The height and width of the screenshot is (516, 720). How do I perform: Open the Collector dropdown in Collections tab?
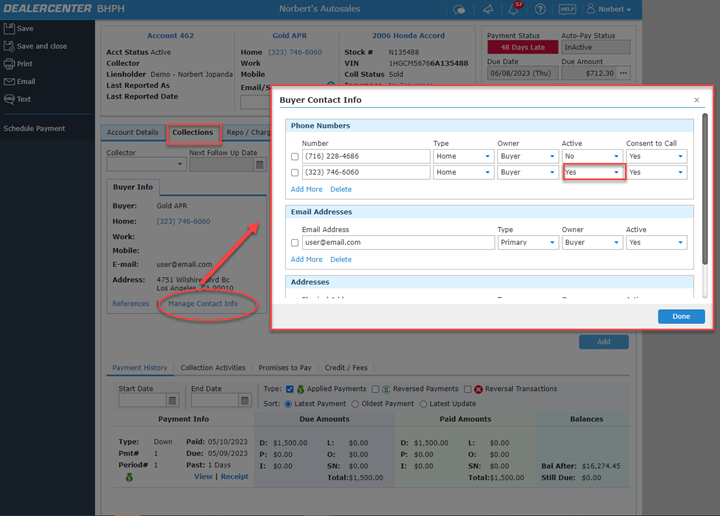coord(146,164)
